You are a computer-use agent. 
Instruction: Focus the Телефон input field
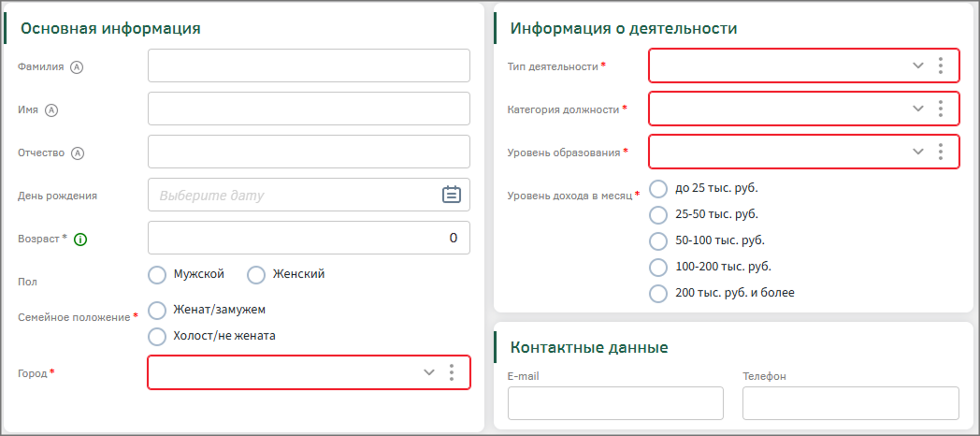[850, 403]
